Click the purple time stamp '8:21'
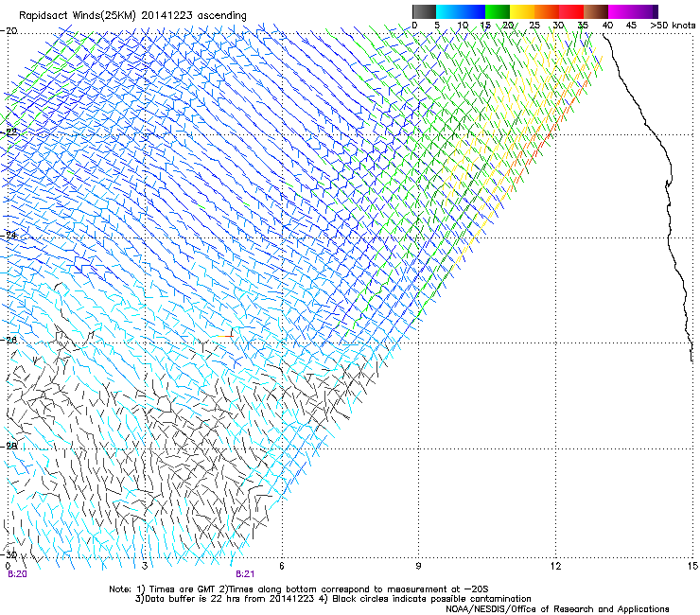 [x=245, y=574]
